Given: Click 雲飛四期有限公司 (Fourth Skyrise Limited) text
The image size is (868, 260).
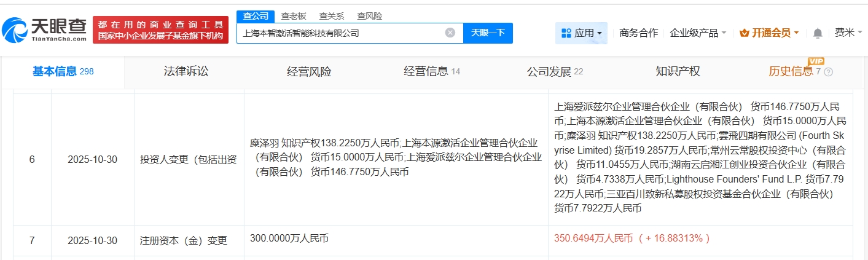Looking at the screenshot, I should 700,142.
